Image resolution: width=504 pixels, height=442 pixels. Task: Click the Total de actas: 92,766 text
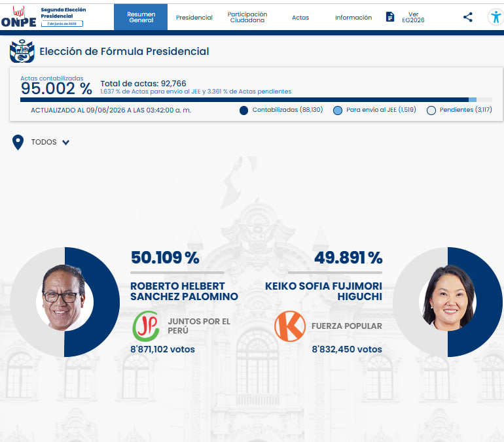coord(143,84)
